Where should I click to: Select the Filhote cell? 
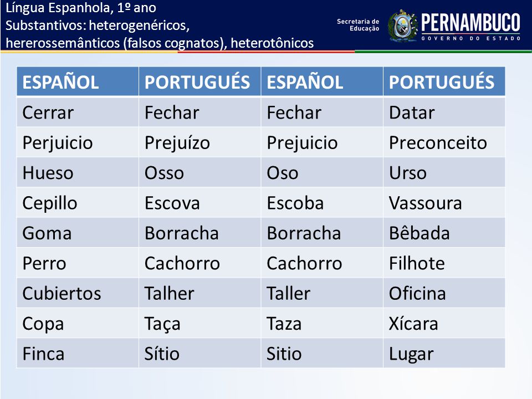tap(444, 263)
